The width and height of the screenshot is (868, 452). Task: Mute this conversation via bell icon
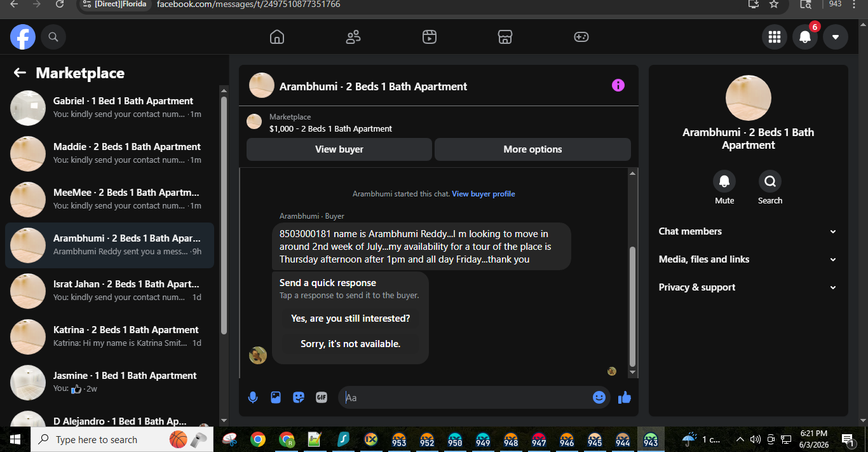click(724, 182)
